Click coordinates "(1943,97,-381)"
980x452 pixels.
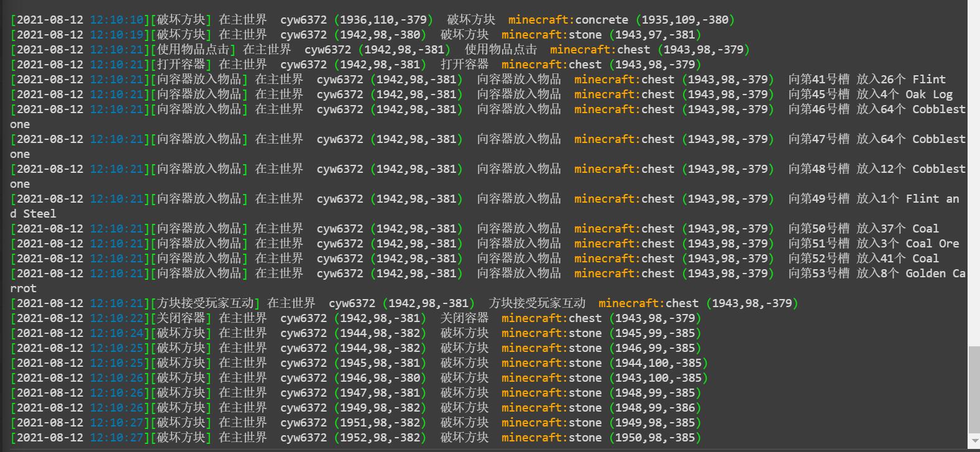pyautogui.click(x=655, y=35)
